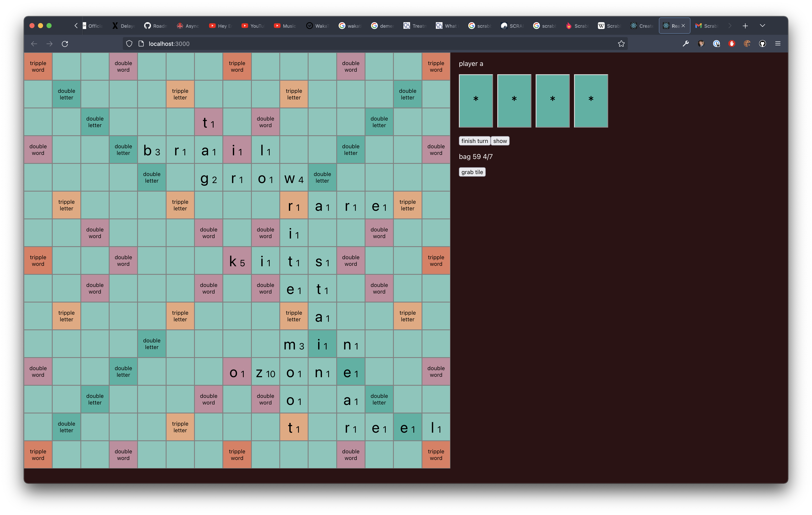Select the last wildcard tile in the rack

(x=590, y=100)
